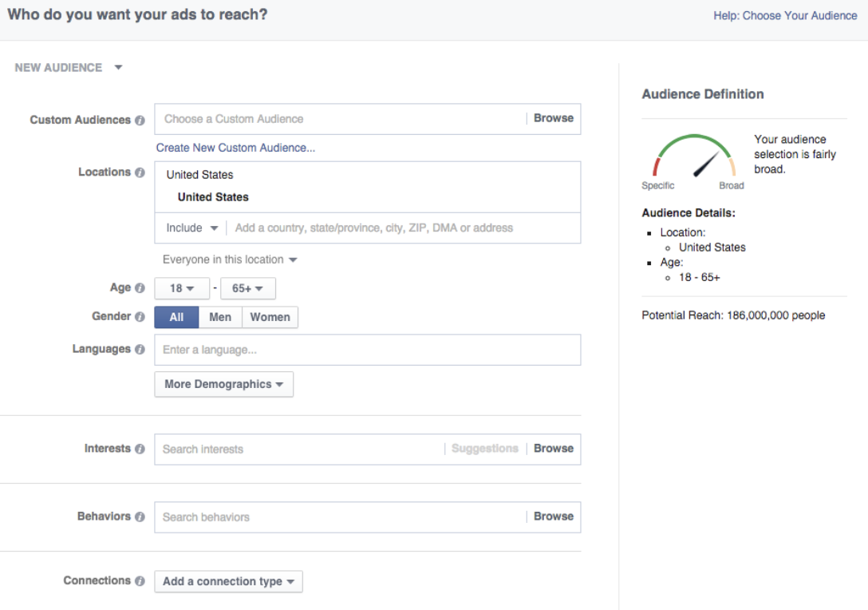Keep All selected under Gender
868x610 pixels.
176,317
